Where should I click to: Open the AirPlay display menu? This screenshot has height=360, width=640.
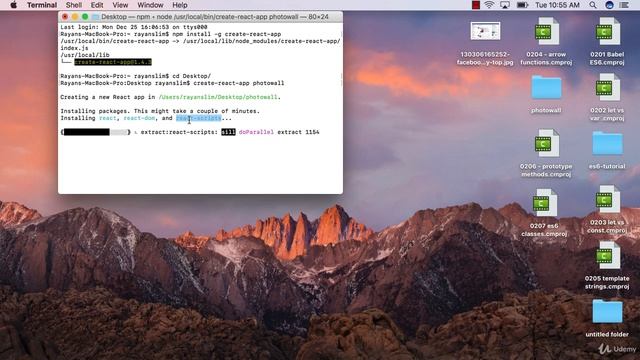(505, 5)
